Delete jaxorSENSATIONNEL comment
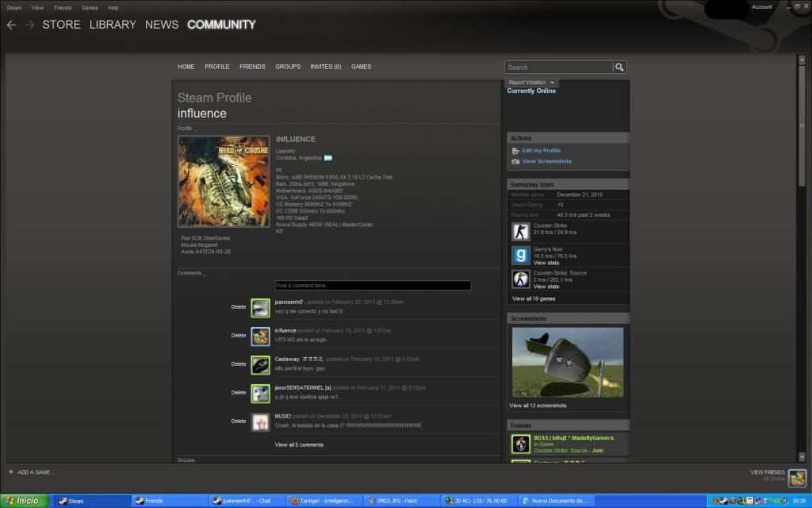Screen dimensions: 812x508 pyautogui.click(x=238, y=393)
